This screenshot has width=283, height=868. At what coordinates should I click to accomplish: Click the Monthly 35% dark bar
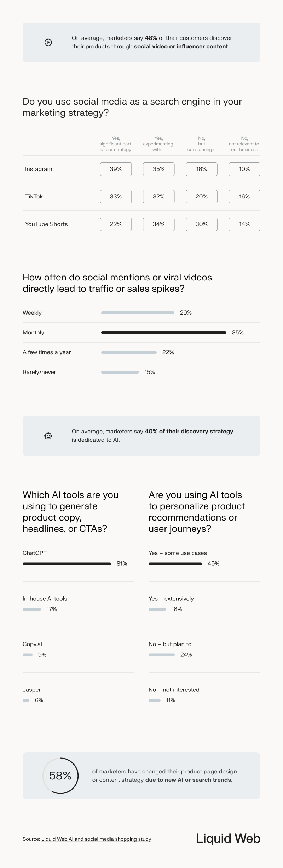pos(163,333)
